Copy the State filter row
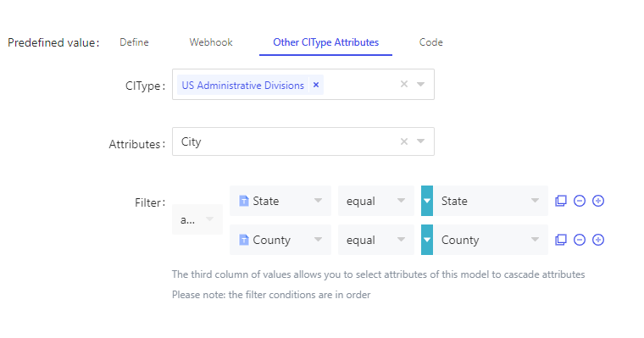Image resolution: width=644 pixels, height=338 pixels. [561, 201]
